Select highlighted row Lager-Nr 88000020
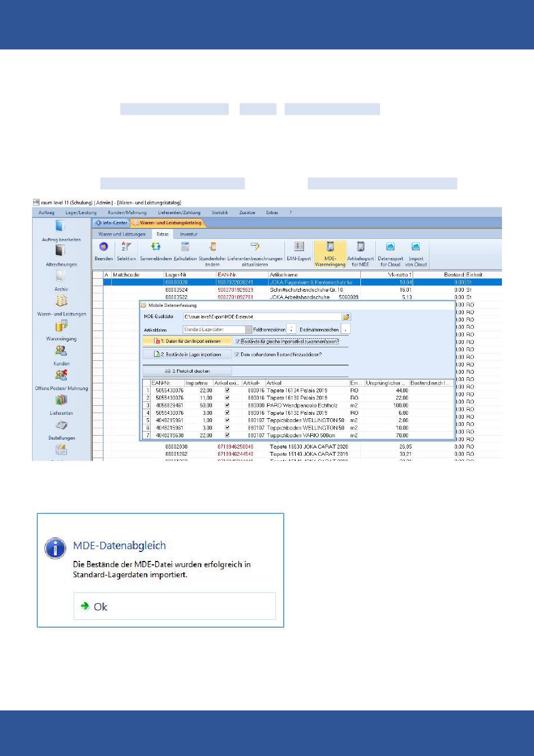This screenshot has width=534, height=756. [x=297, y=282]
